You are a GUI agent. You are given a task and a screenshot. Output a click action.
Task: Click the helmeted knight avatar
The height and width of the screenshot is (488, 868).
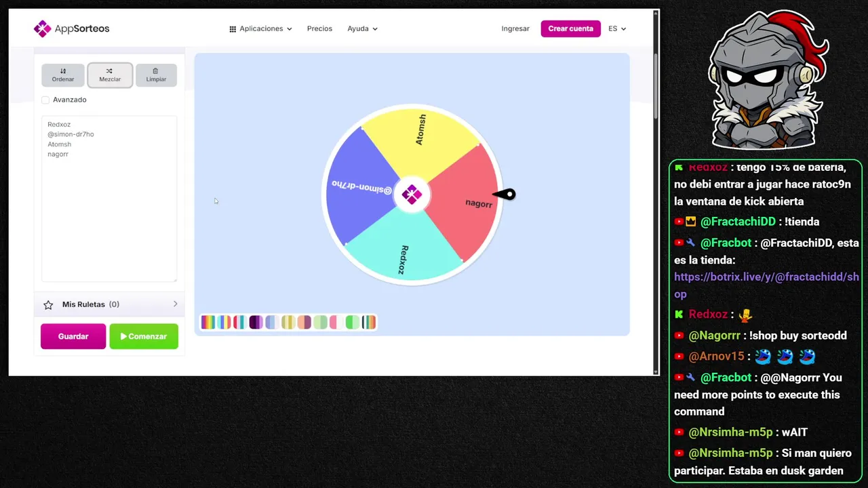click(768, 80)
